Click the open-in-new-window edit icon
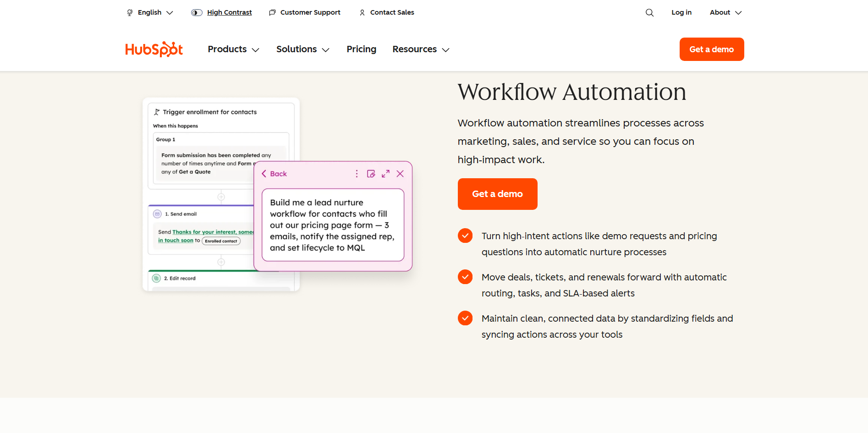Image resolution: width=868 pixels, height=433 pixels. click(371, 174)
